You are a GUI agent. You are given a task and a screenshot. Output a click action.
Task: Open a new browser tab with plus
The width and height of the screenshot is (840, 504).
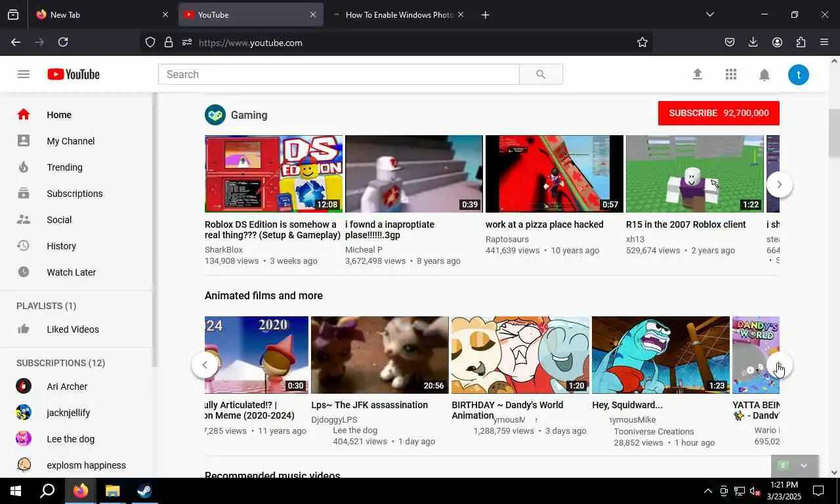pyautogui.click(x=485, y=14)
